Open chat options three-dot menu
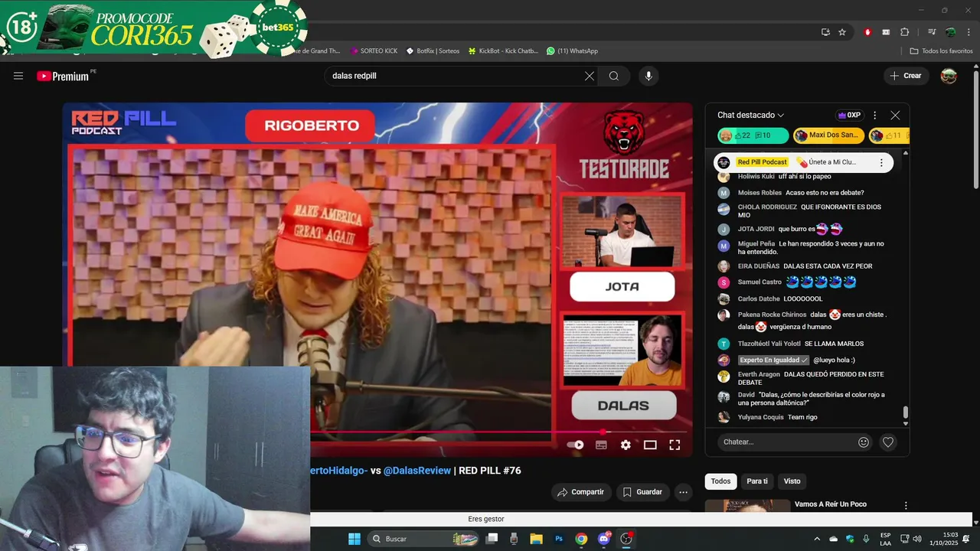The image size is (980, 551). click(x=875, y=115)
